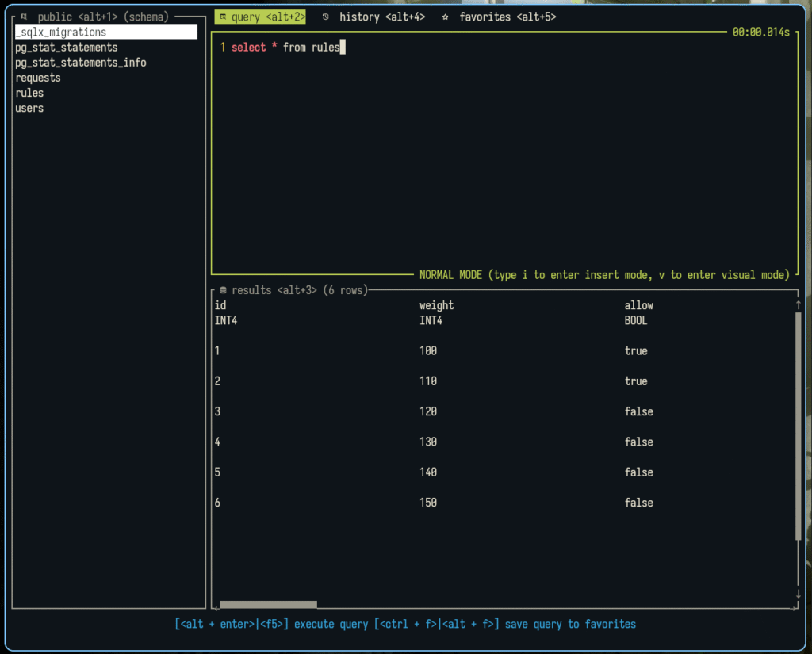Screen dimensions: 812x654
Task: Click the icon on the query tab
Action: point(223,17)
